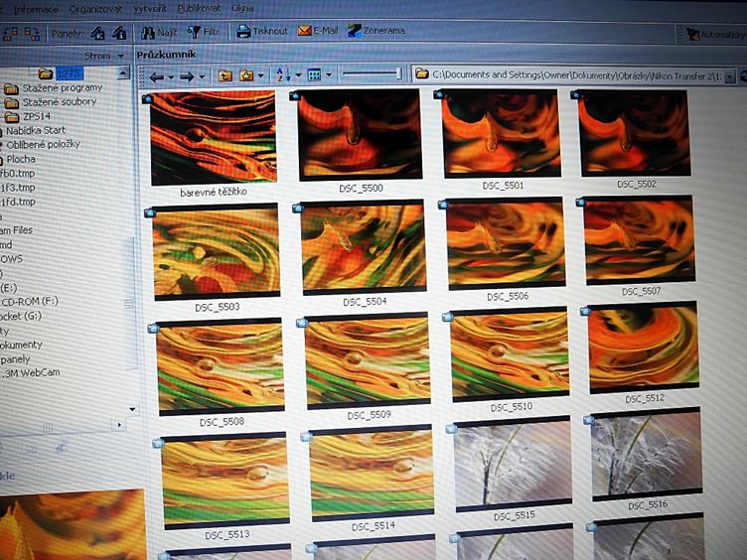
Task: Open the Okna menu
Action: 242,8
